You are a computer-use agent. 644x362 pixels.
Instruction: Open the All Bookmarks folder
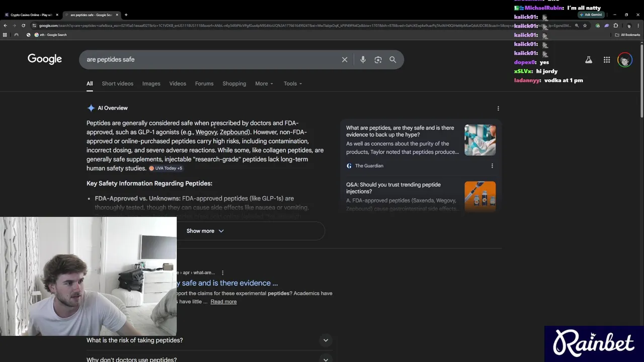(627, 35)
